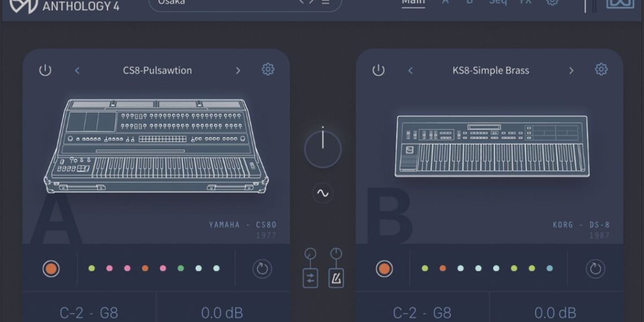
Task: Click YAMAHA - CS80 label text
Action: click(243, 225)
